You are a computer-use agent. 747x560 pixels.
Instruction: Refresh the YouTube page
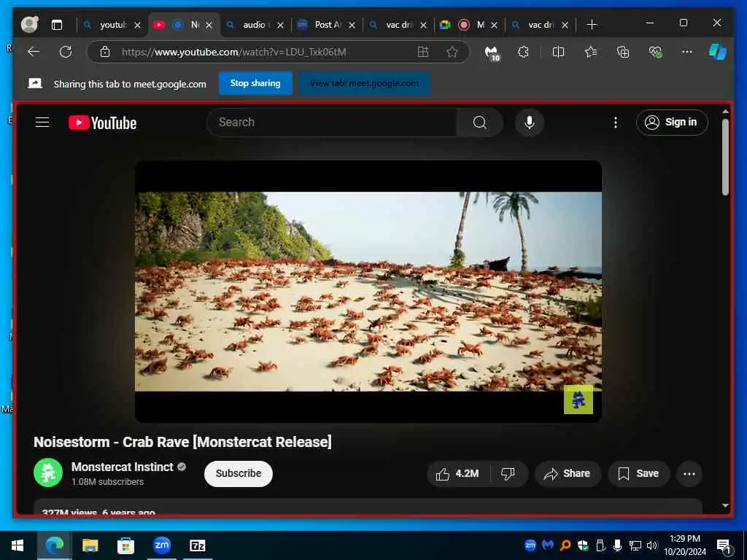tap(66, 52)
